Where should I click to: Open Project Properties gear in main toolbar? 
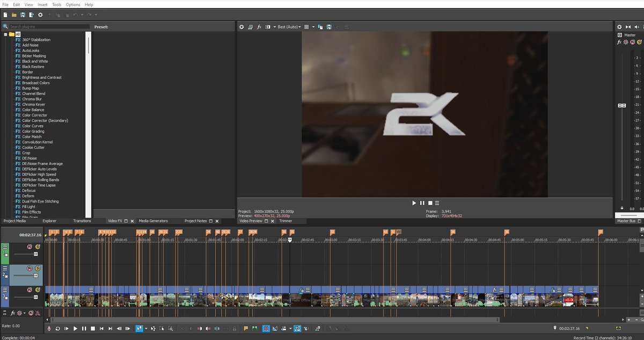40,15
